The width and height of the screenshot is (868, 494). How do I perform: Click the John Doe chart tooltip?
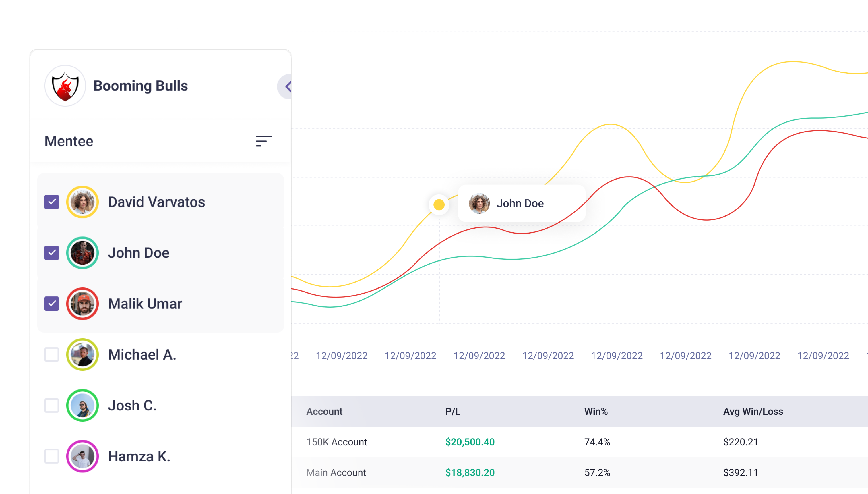pyautogui.click(x=521, y=203)
